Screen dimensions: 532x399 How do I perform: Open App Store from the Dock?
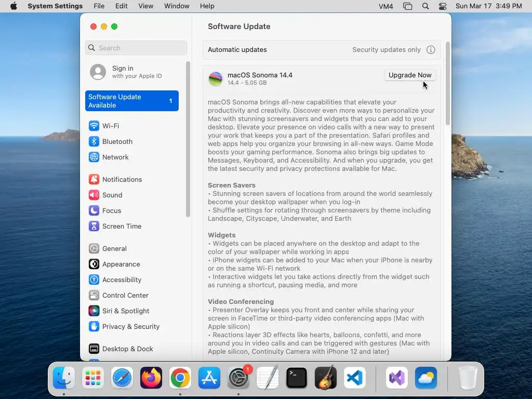pyautogui.click(x=209, y=378)
